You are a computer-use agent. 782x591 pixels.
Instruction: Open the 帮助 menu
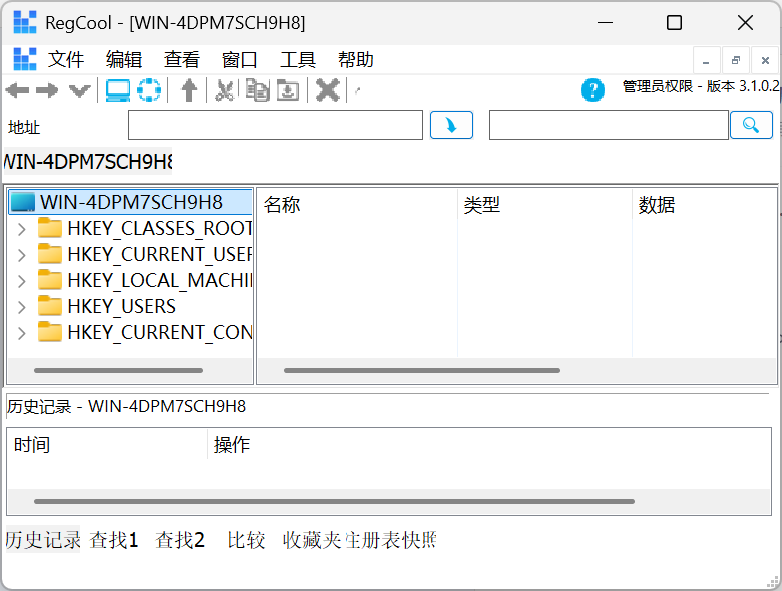[x=356, y=59]
